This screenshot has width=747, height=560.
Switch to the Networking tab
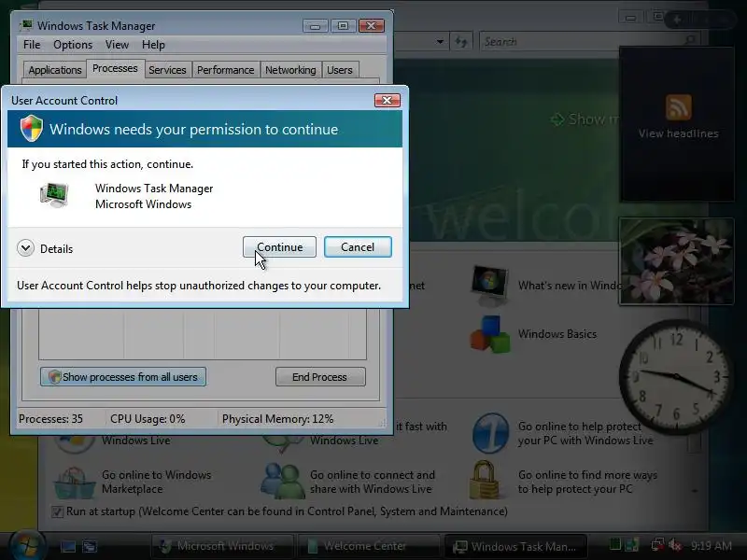290,70
